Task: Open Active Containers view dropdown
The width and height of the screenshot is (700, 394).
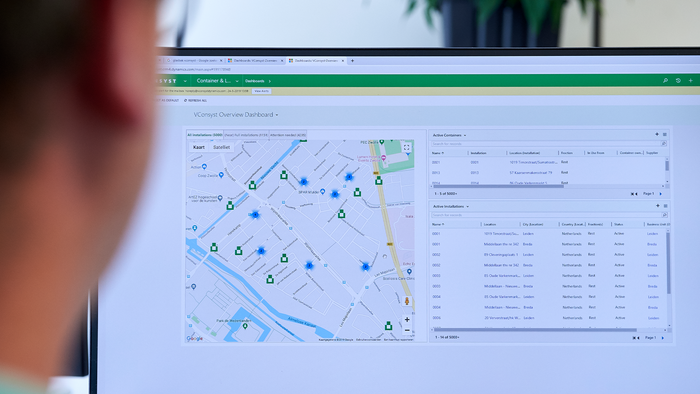Action: click(x=465, y=135)
